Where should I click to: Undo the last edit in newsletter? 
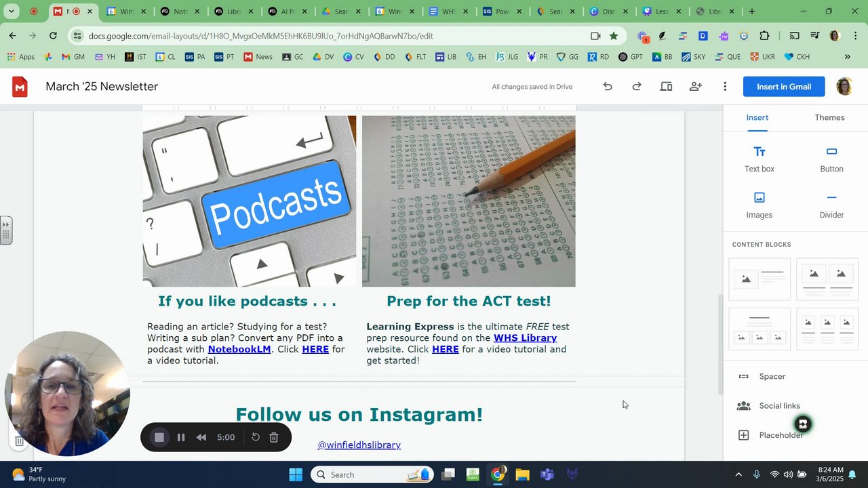(x=608, y=86)
